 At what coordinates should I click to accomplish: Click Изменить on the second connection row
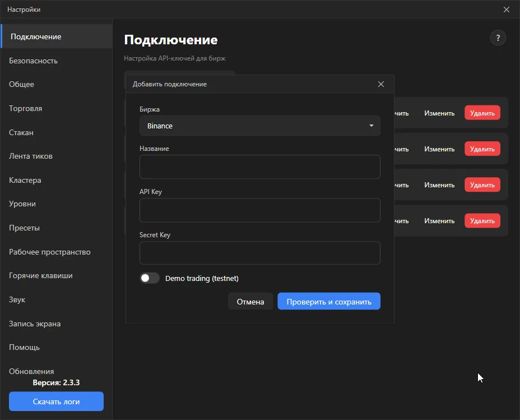click(x=439, y=149)
